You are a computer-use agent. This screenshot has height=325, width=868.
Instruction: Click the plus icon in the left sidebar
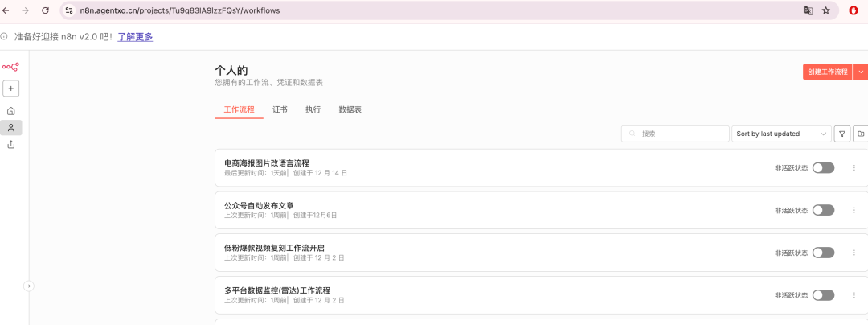(11, 88)
